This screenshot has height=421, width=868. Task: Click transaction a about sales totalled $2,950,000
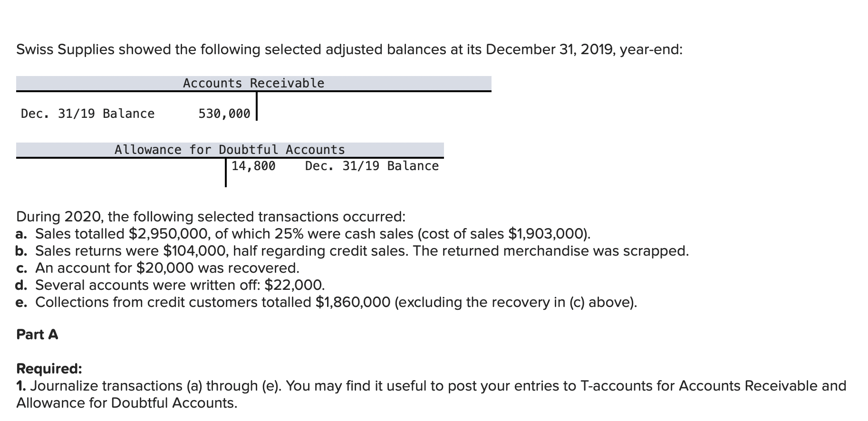coord(303,234)
